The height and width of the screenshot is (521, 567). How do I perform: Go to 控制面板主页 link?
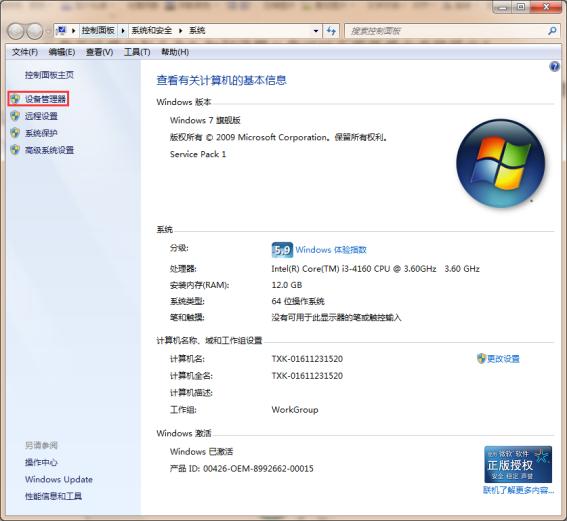[49, 75]
